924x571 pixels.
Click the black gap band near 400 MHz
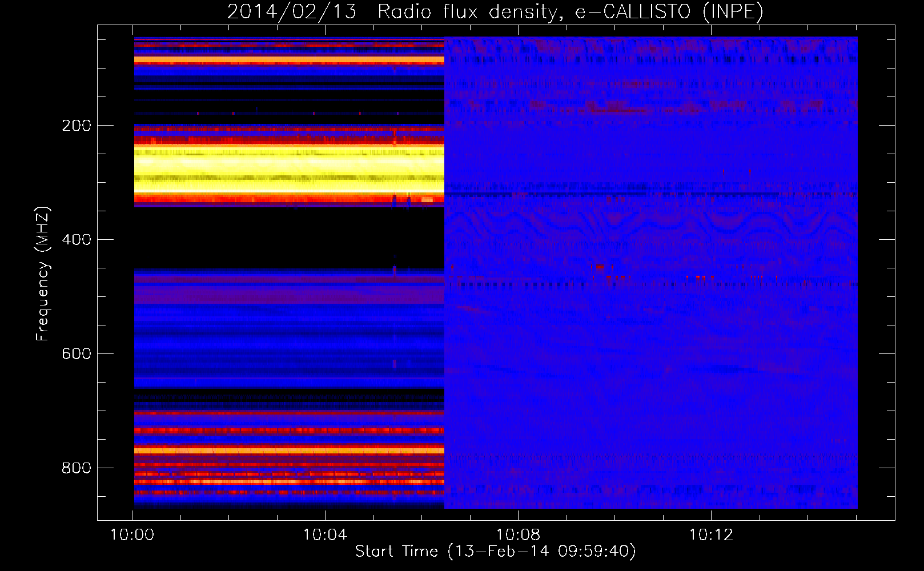289,238
